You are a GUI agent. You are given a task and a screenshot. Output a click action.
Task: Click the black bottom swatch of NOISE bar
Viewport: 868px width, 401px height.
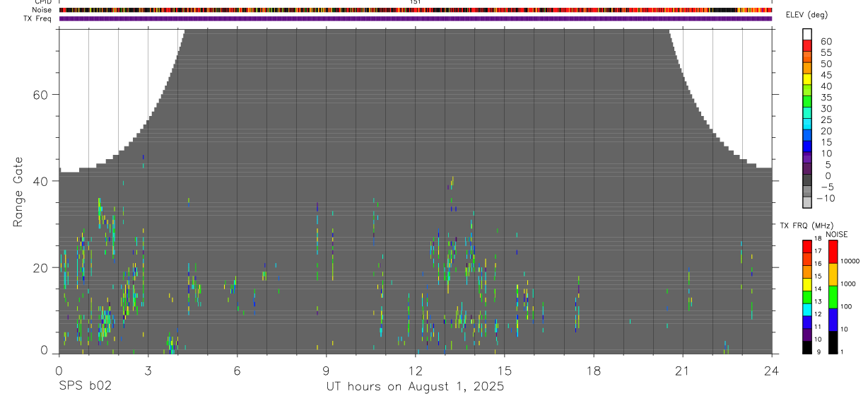pos(833,342)
